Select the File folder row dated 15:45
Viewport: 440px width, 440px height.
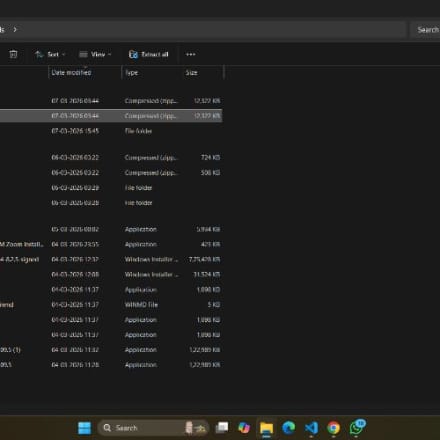click(x=111, y=131)
